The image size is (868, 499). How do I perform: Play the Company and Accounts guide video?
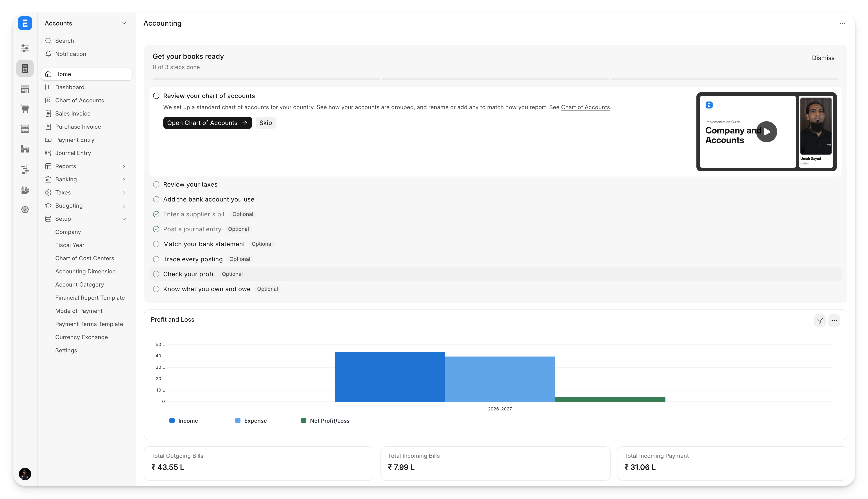click(x=766, y=132)
